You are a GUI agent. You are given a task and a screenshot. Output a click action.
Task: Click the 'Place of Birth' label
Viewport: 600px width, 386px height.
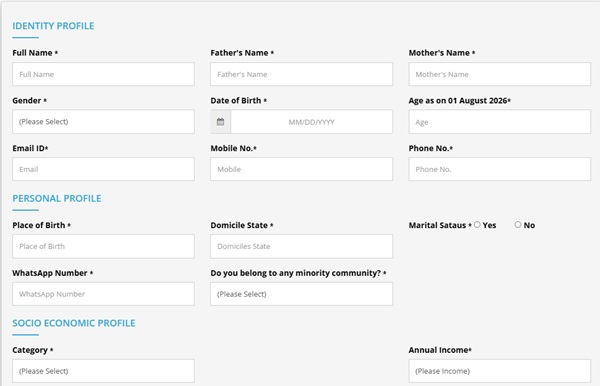[x=41, y=225]
